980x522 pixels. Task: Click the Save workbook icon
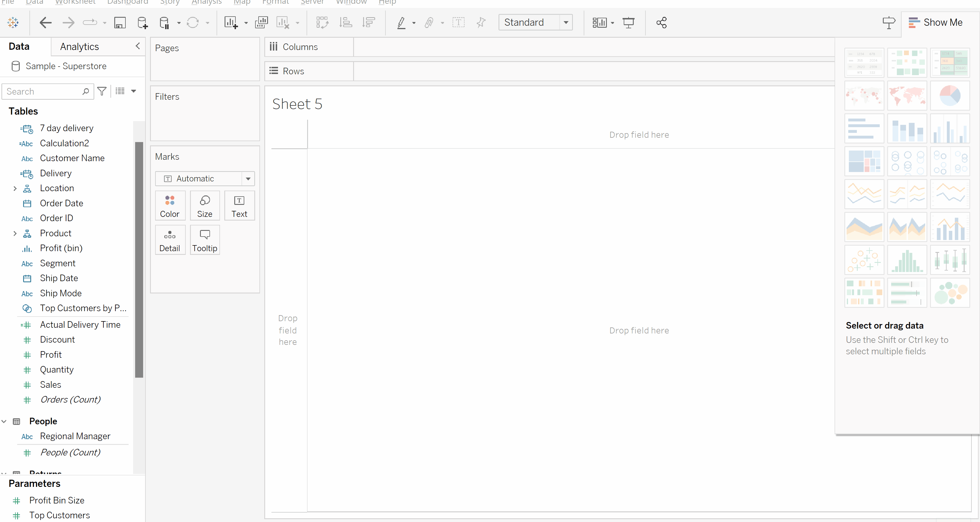point(120,23)
